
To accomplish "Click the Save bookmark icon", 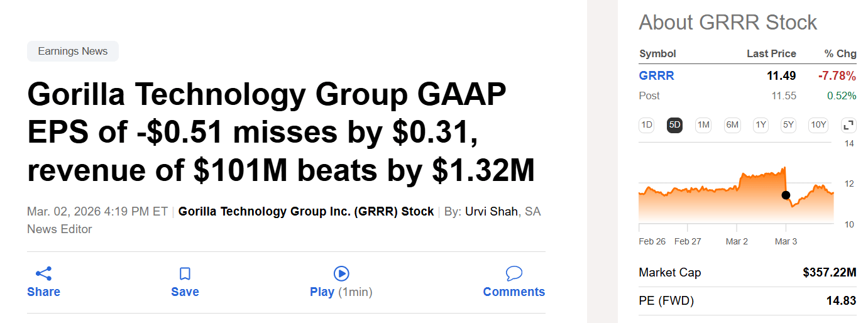I will pos(185,273).
